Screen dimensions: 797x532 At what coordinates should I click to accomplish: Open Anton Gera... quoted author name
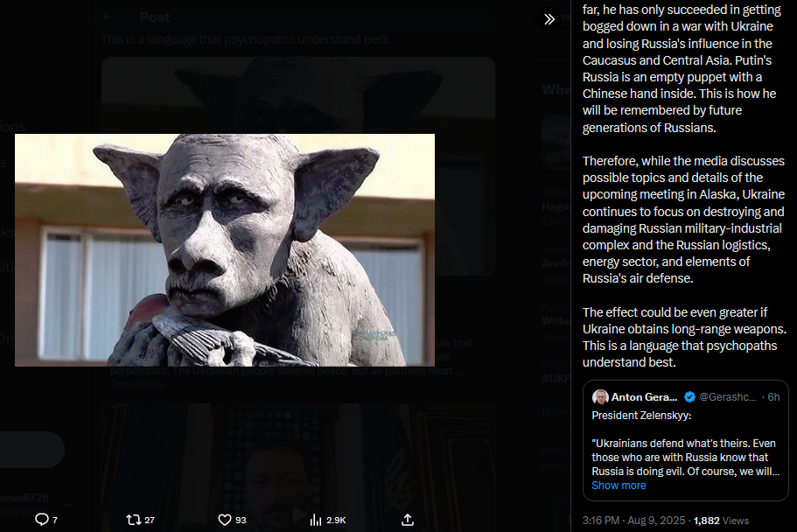click(x=644, y=396)
